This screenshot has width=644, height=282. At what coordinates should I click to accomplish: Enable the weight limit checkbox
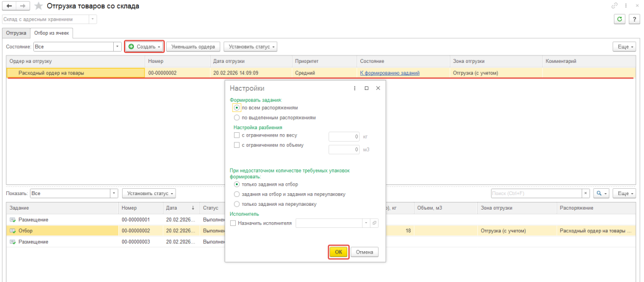coord(236,135)
